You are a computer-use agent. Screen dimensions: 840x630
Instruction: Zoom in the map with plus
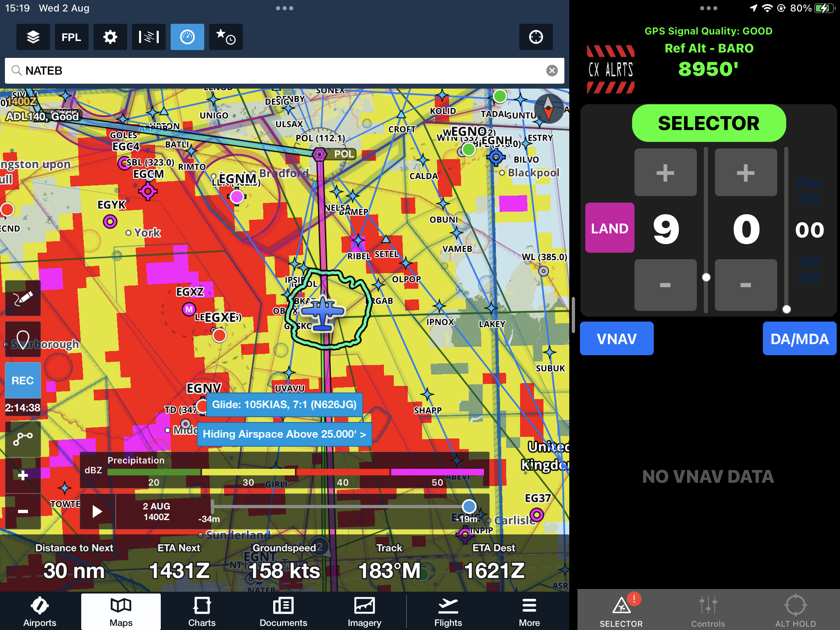coord(23,475)
